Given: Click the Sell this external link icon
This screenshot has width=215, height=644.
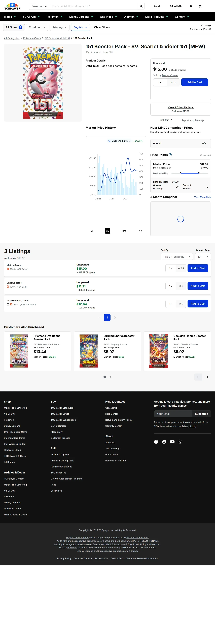Looking at the screenshot, I should (x=171, y=120).
